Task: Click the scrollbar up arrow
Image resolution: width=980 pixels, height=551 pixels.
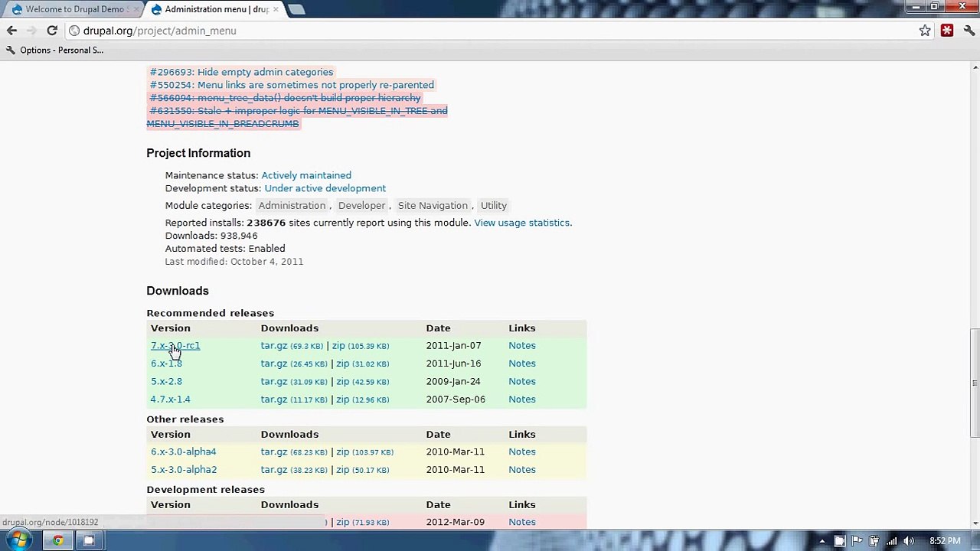Action: [974, 68]
